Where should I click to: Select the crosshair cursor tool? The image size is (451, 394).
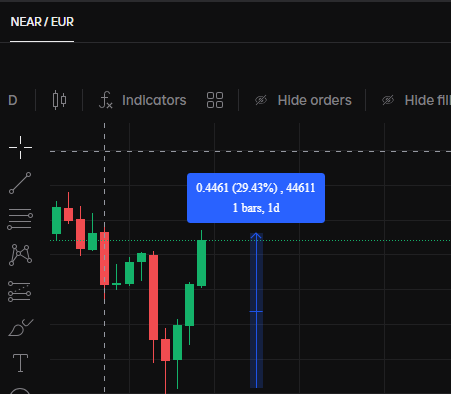(21, 147)
